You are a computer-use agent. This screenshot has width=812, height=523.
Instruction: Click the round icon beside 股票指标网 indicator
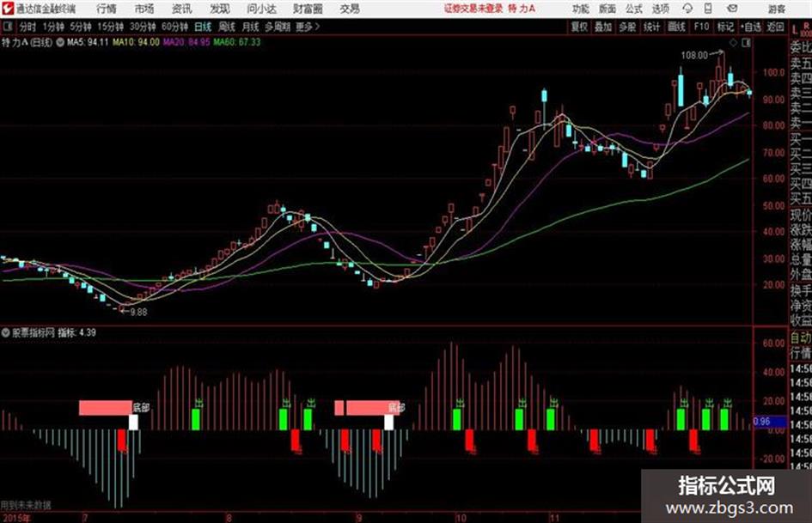click(x=6, y=332)
